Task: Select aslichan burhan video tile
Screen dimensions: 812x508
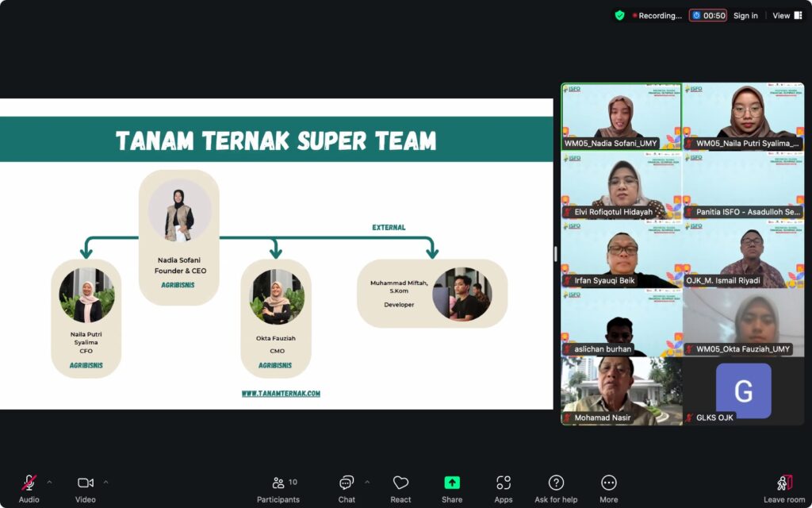Action: (622, 322)
